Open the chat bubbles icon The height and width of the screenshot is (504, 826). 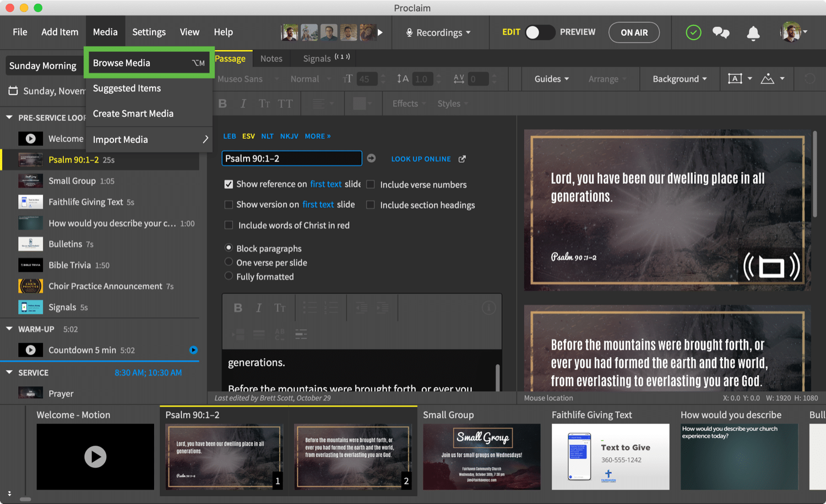click(721, 32)
